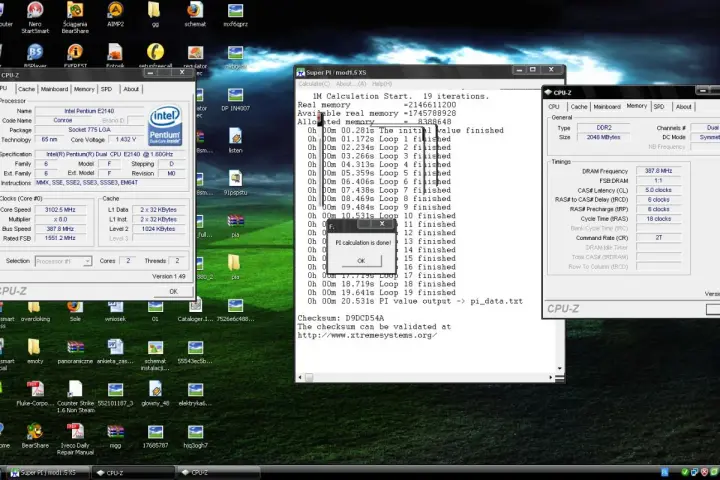Open the 91pspstu desktop file
This screenshot has height=480, width=720.
tap(235, 183)
